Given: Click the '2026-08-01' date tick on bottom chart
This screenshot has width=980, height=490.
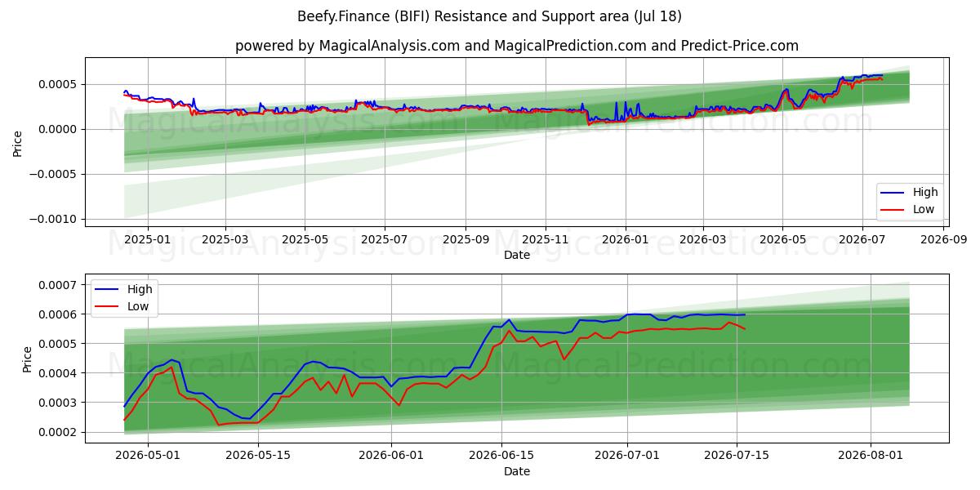Looking at the screenshot, I should 871,457.
